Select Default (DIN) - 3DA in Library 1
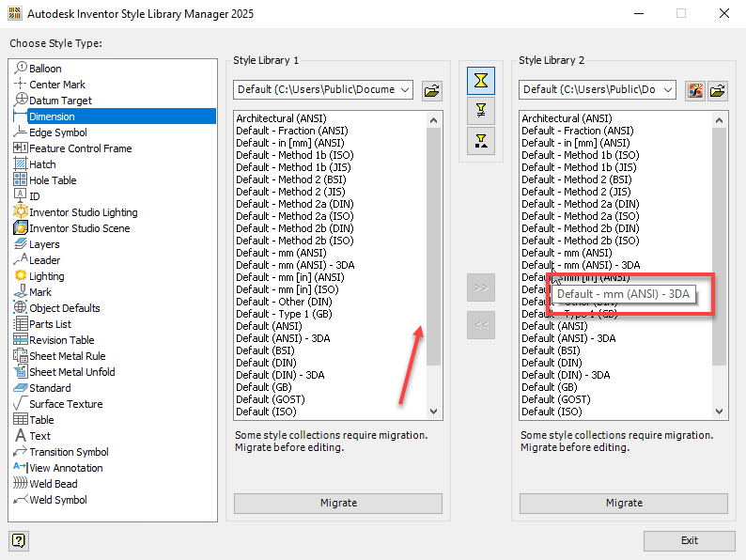746x560 pixels. [x=280, y=375]
